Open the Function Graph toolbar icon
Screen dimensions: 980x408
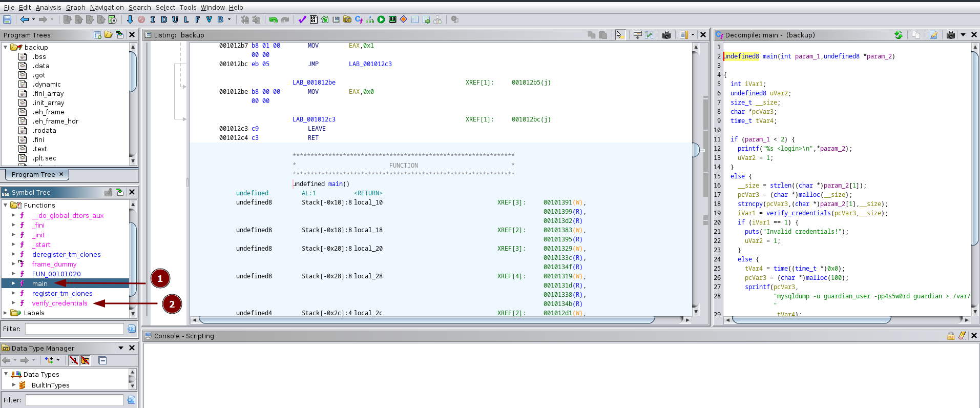(370, 19)
